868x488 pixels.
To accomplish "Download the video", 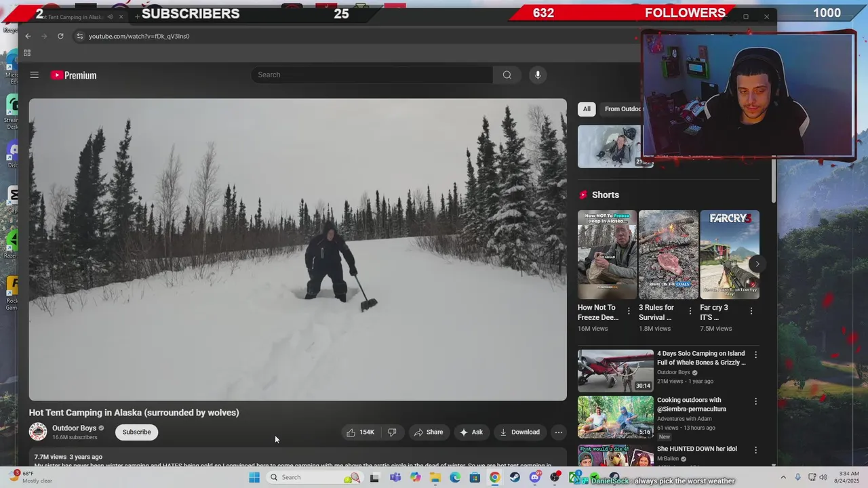I will click(520, 432).
